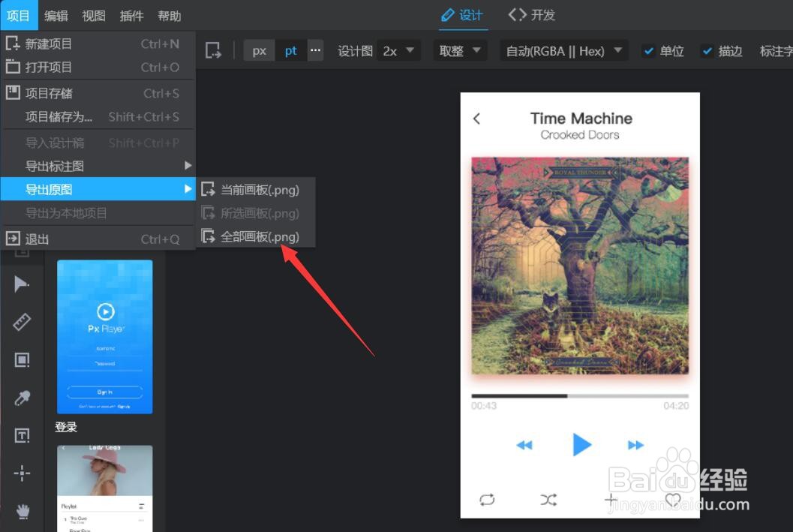Click the playback progress bar

click(x=580, y=396)
